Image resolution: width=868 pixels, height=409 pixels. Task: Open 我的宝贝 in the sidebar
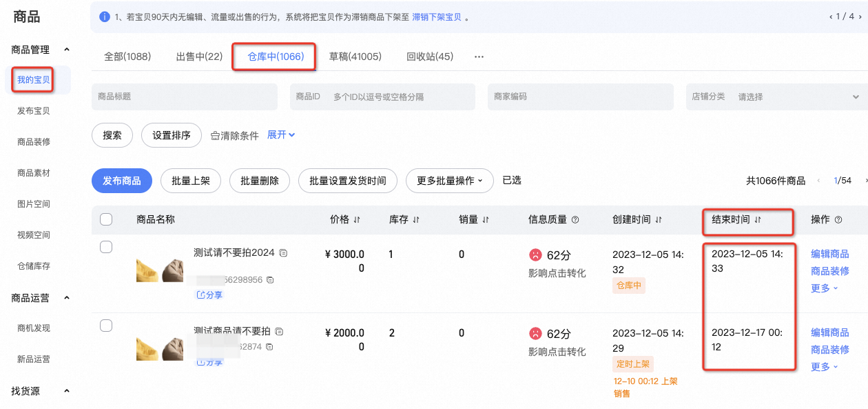34,80
